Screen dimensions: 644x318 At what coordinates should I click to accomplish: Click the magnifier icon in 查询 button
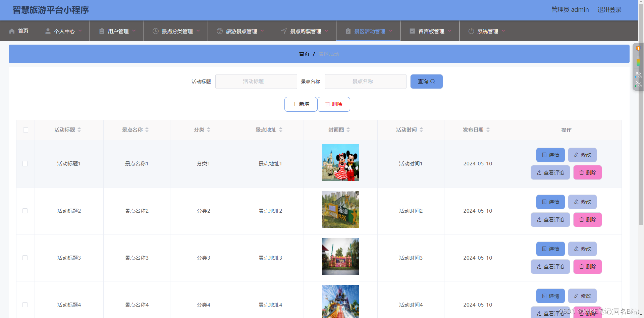click(433, 81)
